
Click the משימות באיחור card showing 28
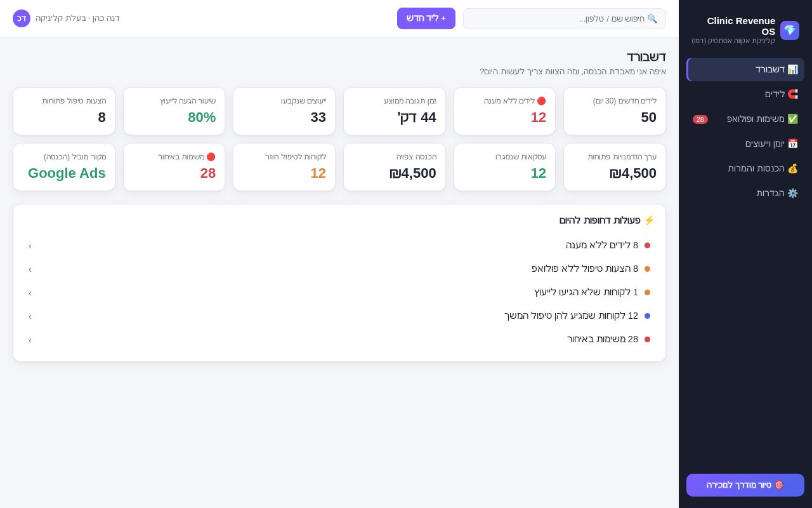(174, 167)
